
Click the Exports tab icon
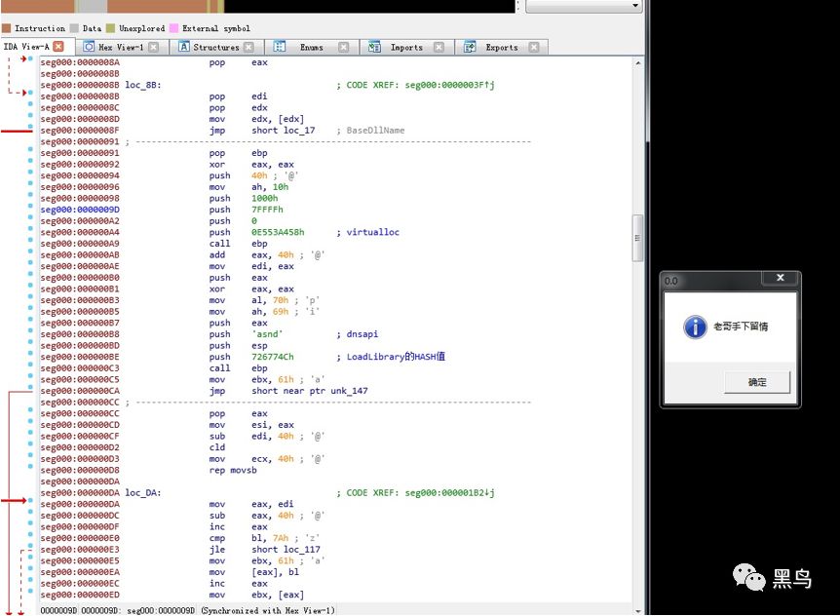coord(470,47)
